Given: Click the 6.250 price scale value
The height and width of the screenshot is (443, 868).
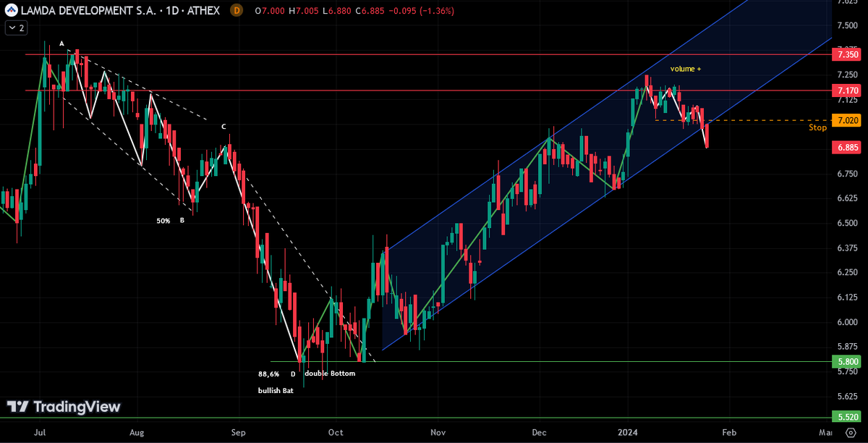Looking at the screenshot, I should [x=847, y=272].
